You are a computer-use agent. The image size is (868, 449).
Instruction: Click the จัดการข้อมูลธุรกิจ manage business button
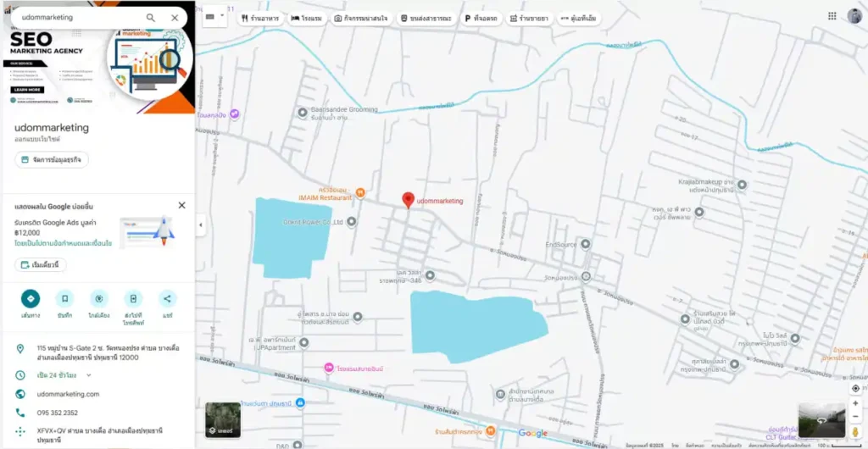(x=52, y=160)
